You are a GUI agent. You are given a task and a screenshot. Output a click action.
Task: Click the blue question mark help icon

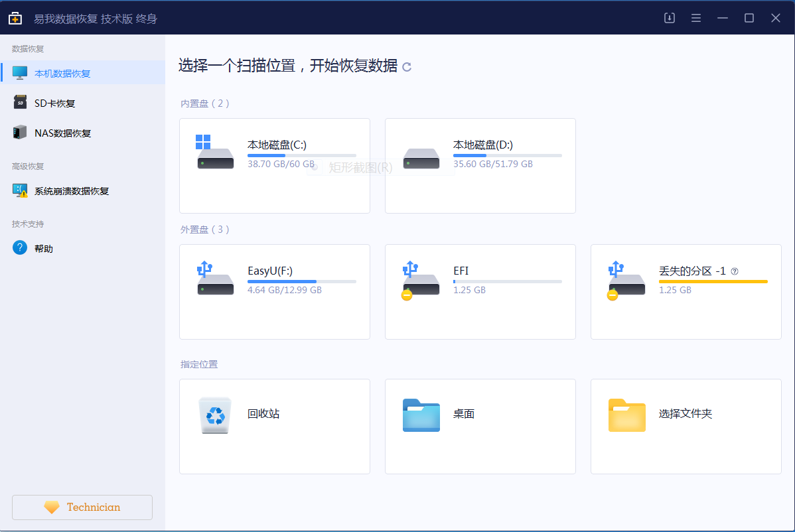20,248
